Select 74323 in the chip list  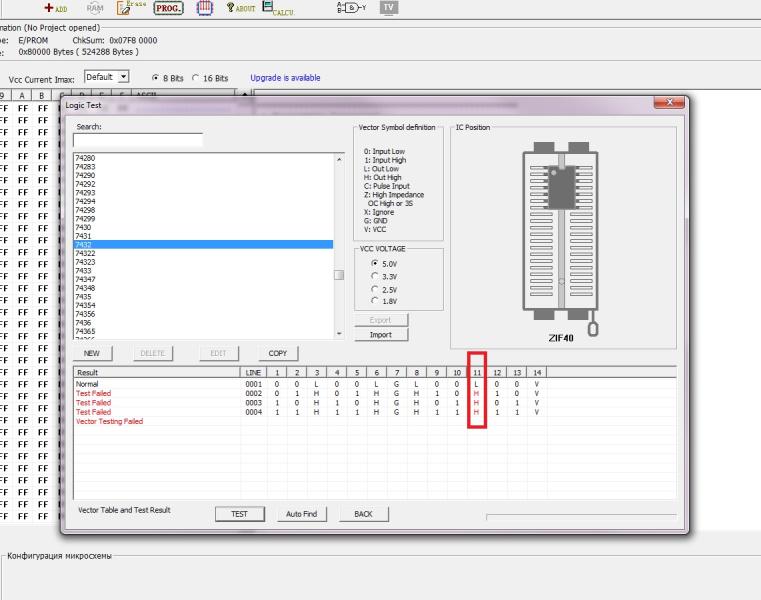coord(85,262)
